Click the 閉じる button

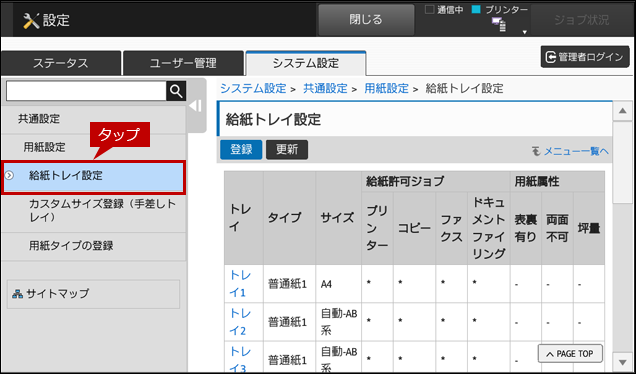[366, 20]
